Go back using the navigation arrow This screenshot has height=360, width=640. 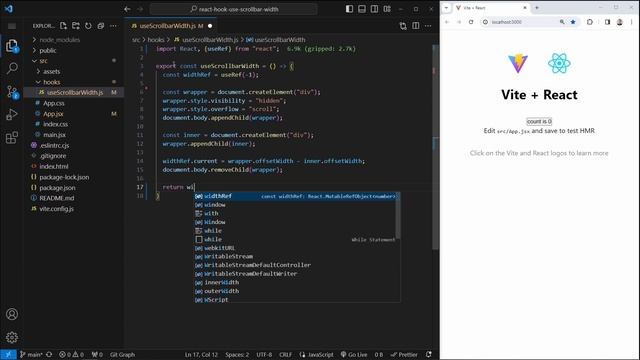[127, 9]
